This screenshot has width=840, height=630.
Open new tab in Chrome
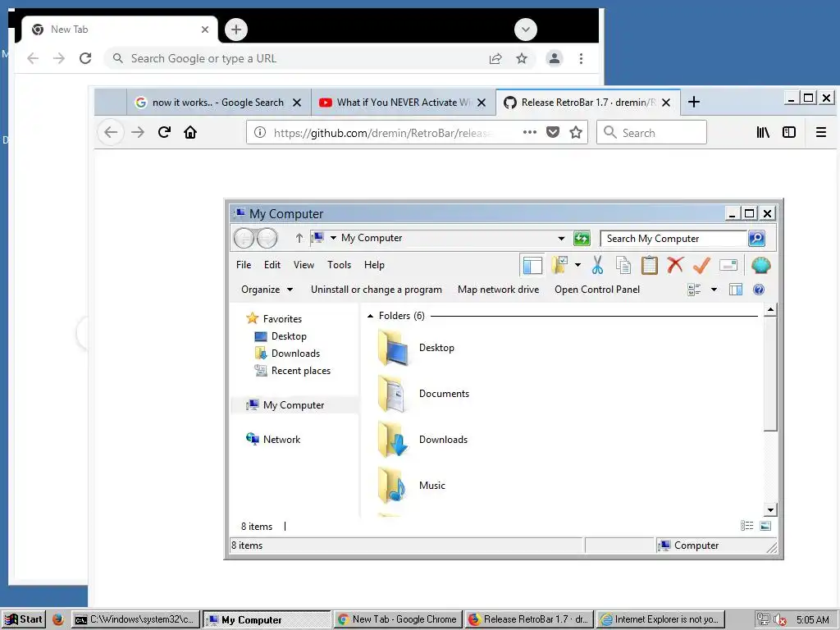[236, 30]
